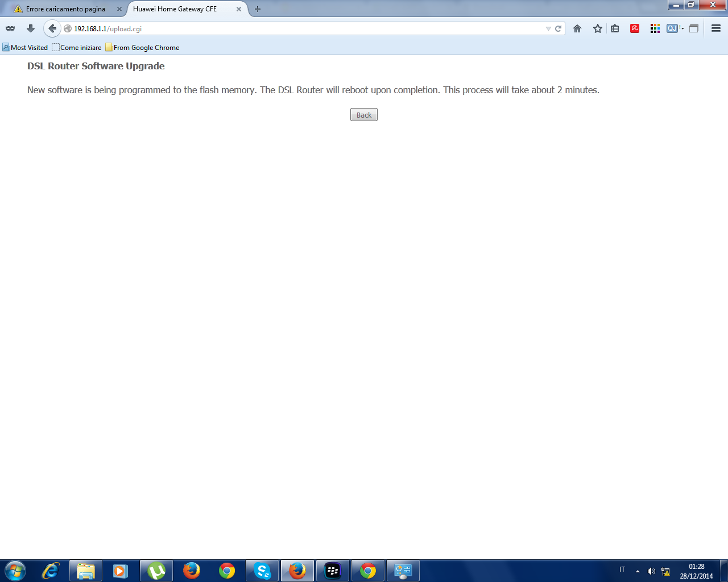728x582 pixels.
Task: Open the Windows Start menu
Action: click(15, 571)
